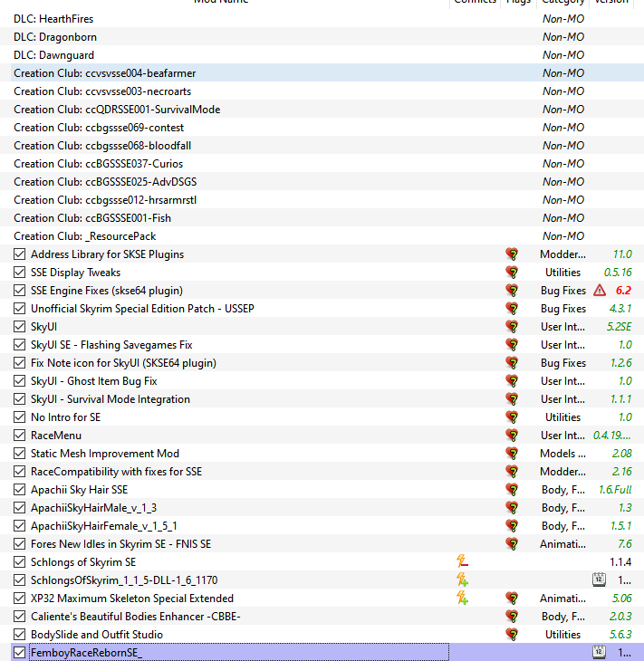Select the DLC: Dragonborn row
The width and height of the screenshot is (644, 661).
click(322, 37)
